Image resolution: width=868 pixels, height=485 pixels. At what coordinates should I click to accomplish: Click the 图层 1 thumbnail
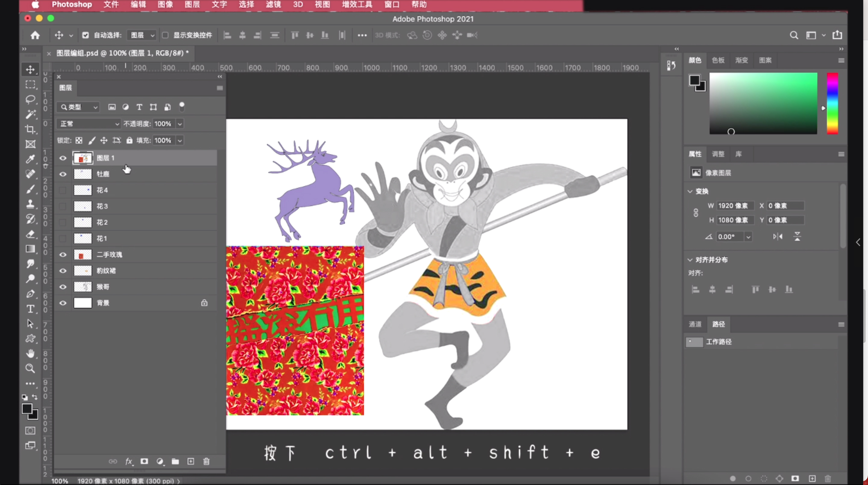pos(82,157)
